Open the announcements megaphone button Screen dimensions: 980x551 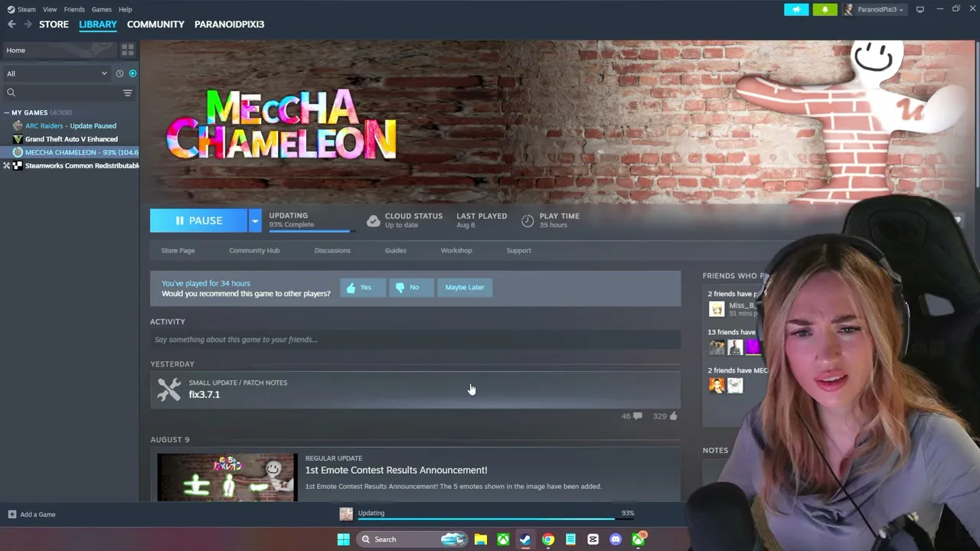pos(796,9)
